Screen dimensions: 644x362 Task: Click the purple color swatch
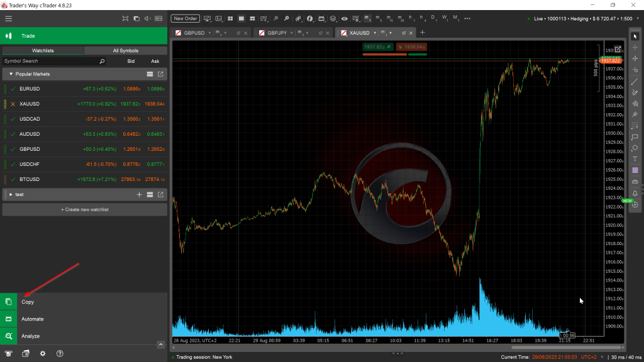click(635, 170)
